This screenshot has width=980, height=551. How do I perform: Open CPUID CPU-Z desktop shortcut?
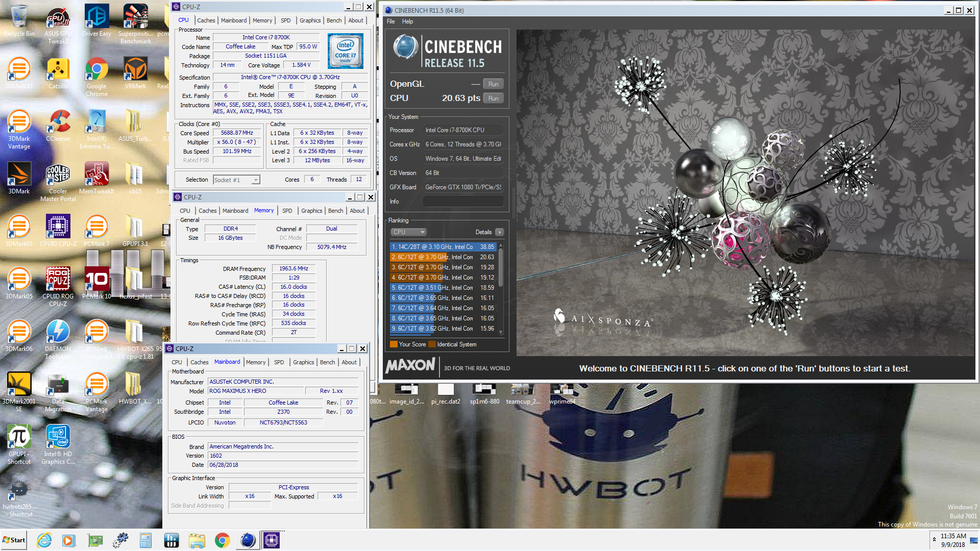click(x=58, y=231)
